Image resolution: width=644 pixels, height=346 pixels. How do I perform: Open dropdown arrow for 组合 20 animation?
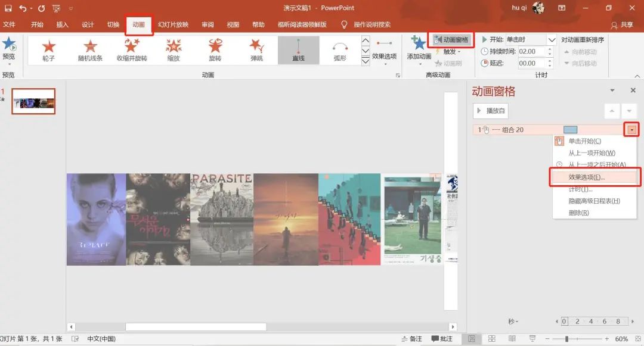tap(631, 130)
